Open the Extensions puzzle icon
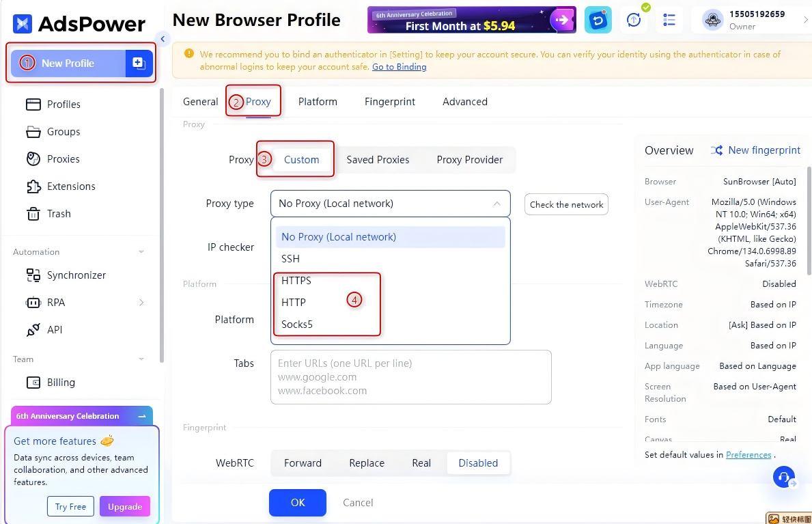 click(33, 187)
